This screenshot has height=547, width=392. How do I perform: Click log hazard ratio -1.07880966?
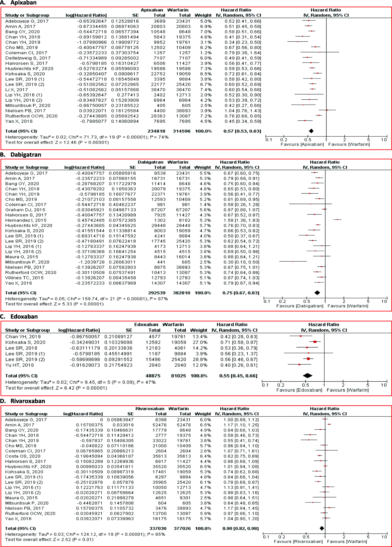pyautogui.click(x=92, y=42)
